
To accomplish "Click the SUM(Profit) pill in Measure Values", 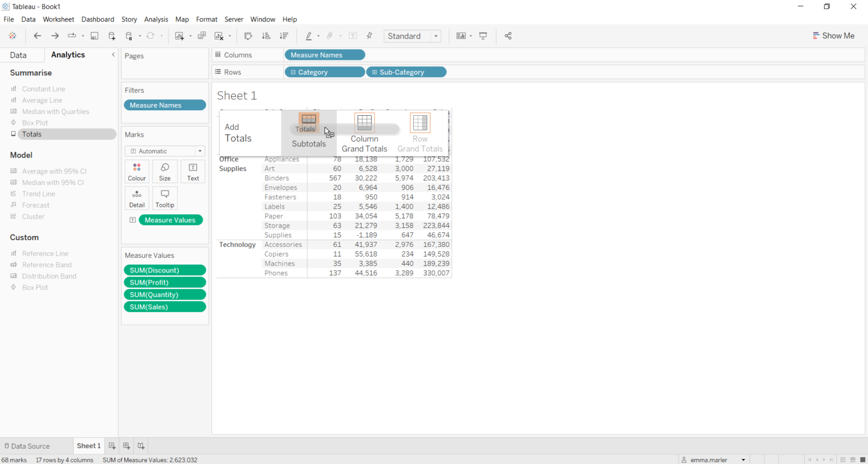I will click(x=164, y=282).
